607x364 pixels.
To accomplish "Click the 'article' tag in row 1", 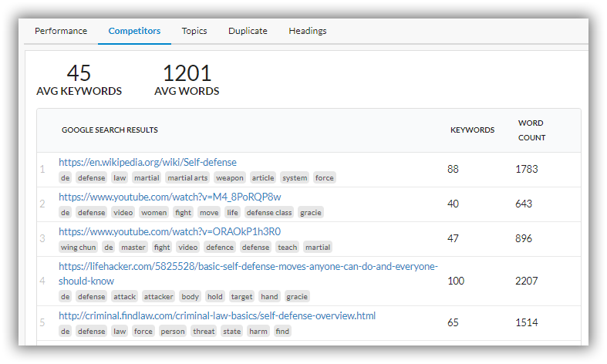I will 263,177.
